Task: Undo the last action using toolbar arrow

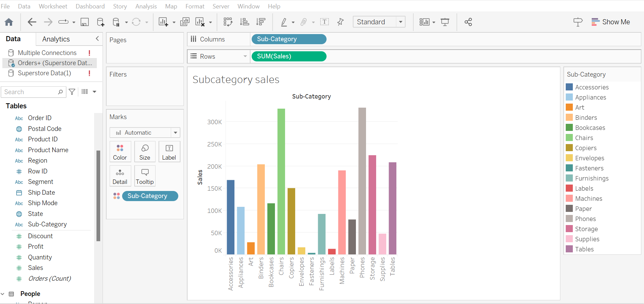Action: pos(32,22)
